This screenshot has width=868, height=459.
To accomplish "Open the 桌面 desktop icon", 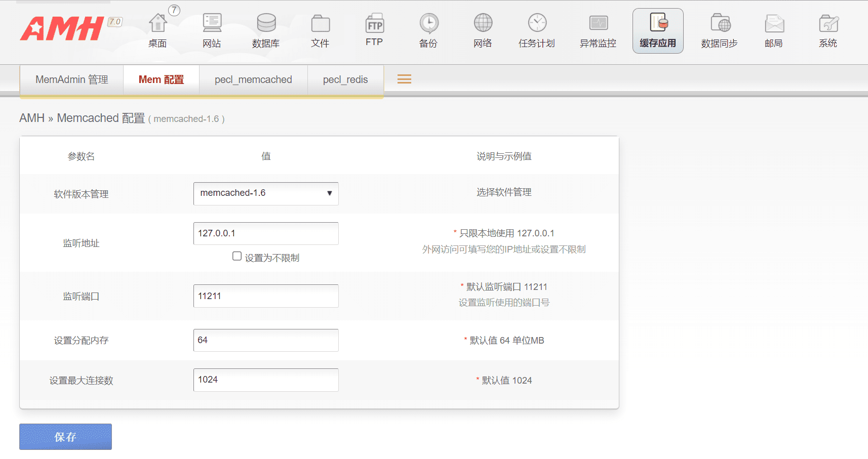I will point(157,29).
